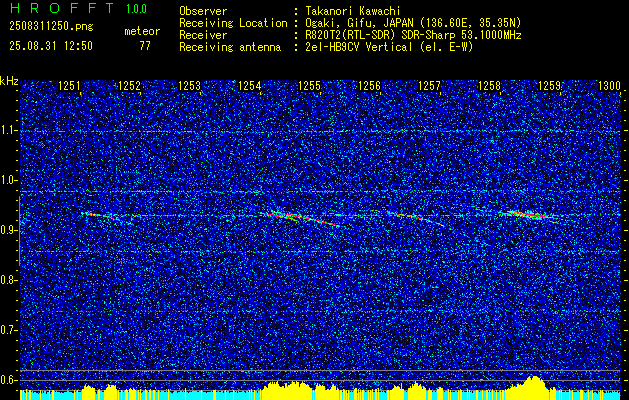
Task: Click time marker 1252
Action: pos(130,85)
